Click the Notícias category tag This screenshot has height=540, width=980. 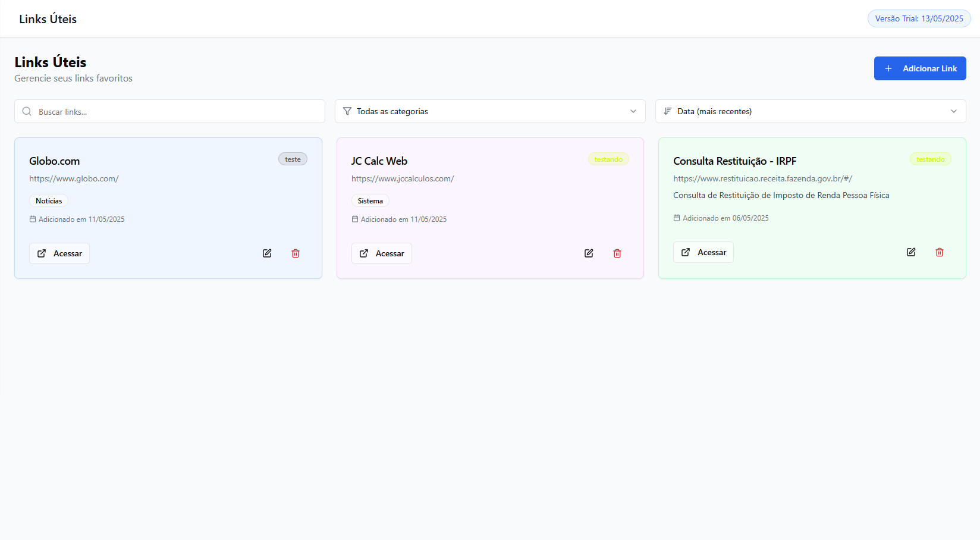pos(49,201)
